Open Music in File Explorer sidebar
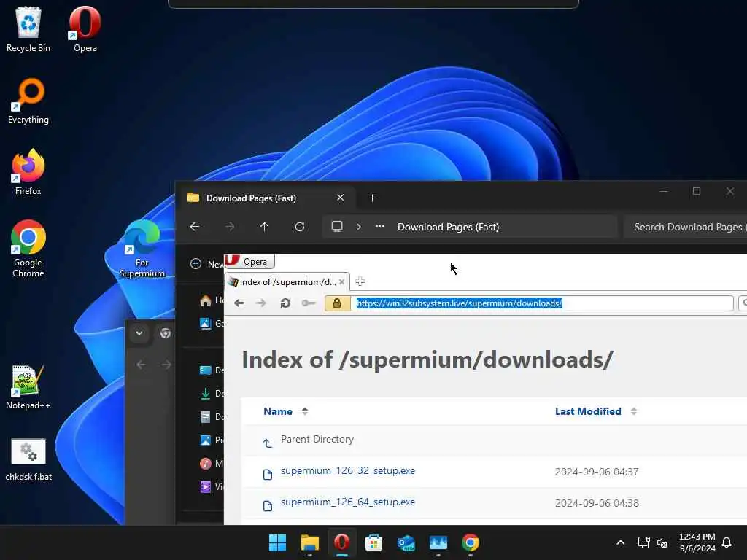747x560 pixels. coord(212,463)
